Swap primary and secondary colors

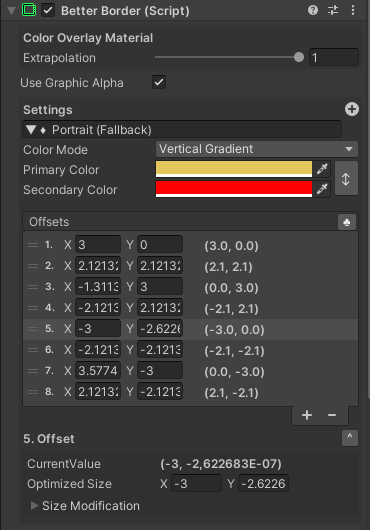tap(346, 179)
